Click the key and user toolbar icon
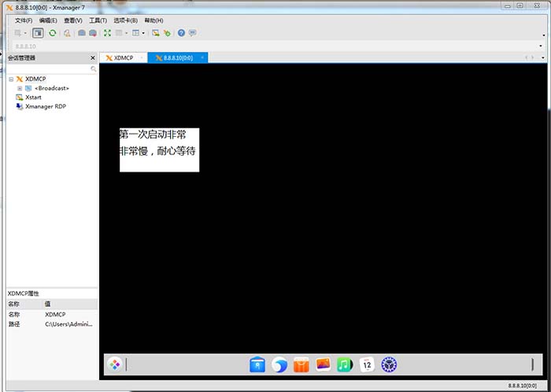The height and width of the screenshot is (392, 551). 67,33
